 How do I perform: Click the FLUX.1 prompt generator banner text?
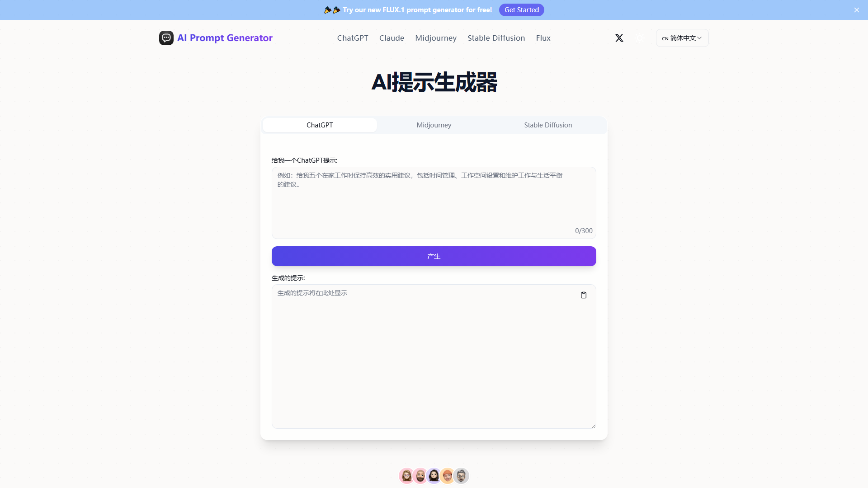click(x=417, y=10)
